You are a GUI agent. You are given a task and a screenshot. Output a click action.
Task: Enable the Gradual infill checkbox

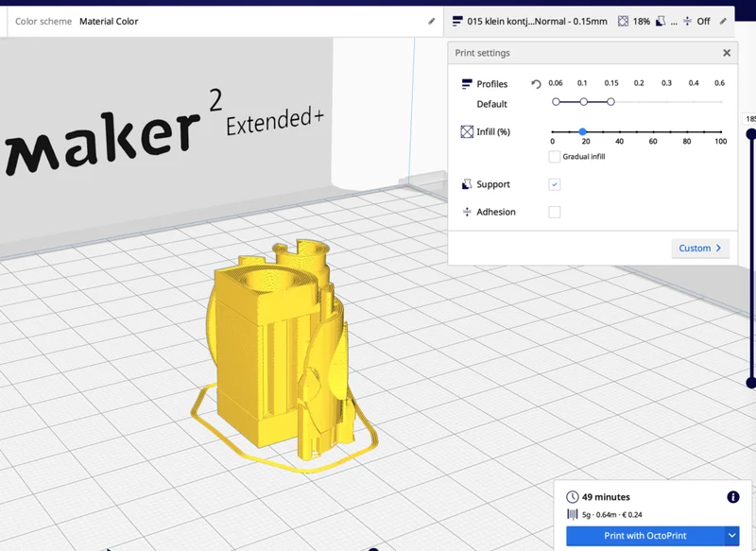pyautogui.click(x=555, y=157)
